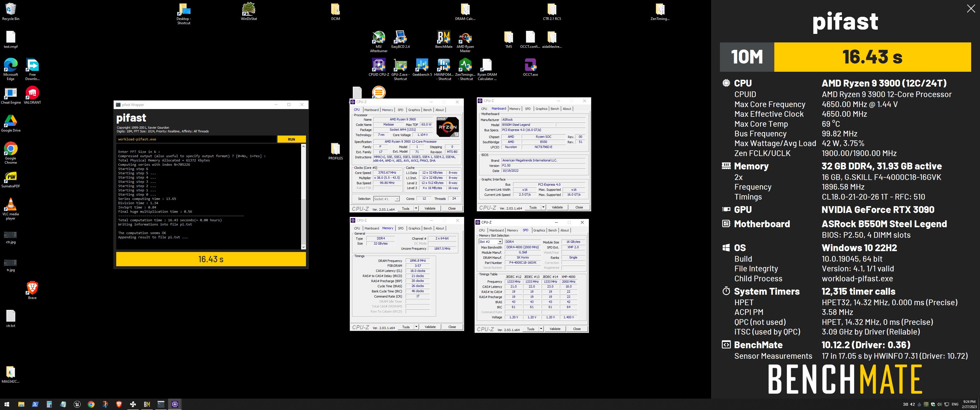Click Tools button in Memory CPU-Z window
This screenshot has height=410, width=980.
coord(406,327)
